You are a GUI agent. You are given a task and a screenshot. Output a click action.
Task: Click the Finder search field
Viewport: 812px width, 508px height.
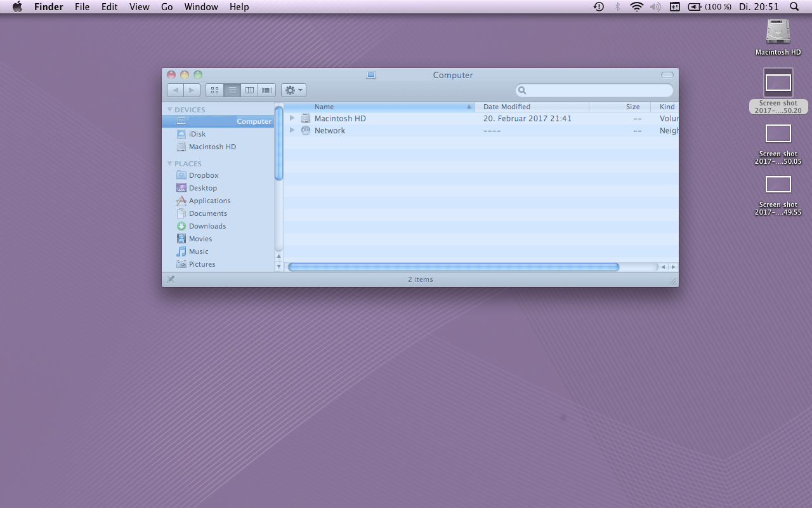point(596,91)
